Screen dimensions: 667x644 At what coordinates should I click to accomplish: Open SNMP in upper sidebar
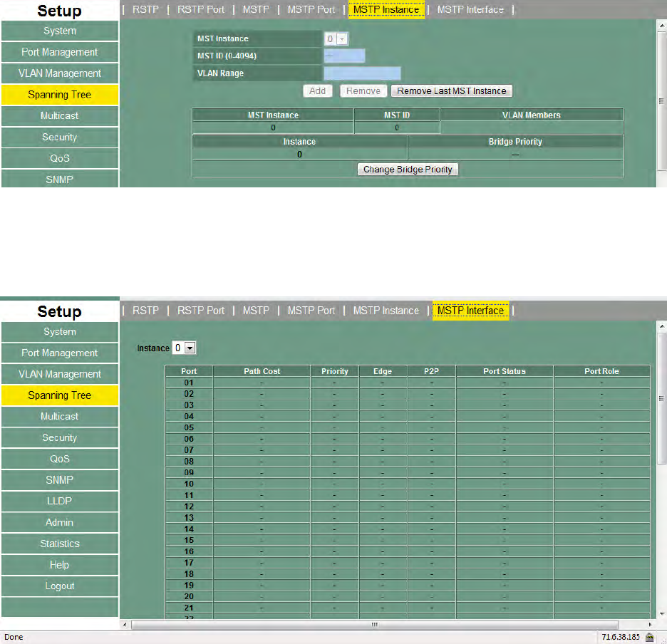60,179
